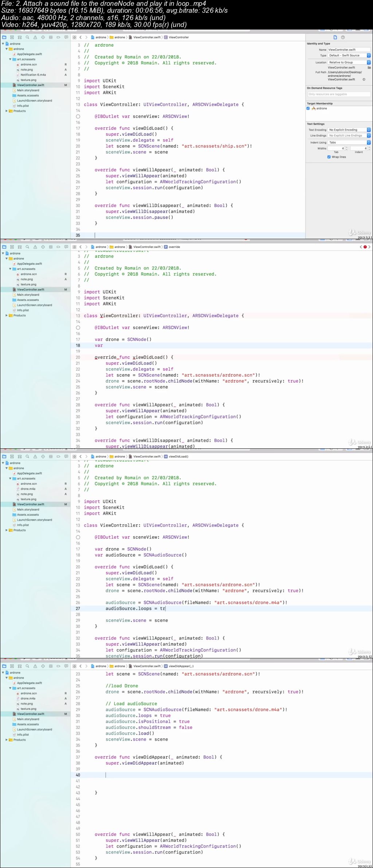Expand Products folder triangle in top frame
This screenshot has width=373, height=868.
tap(7, 111)
